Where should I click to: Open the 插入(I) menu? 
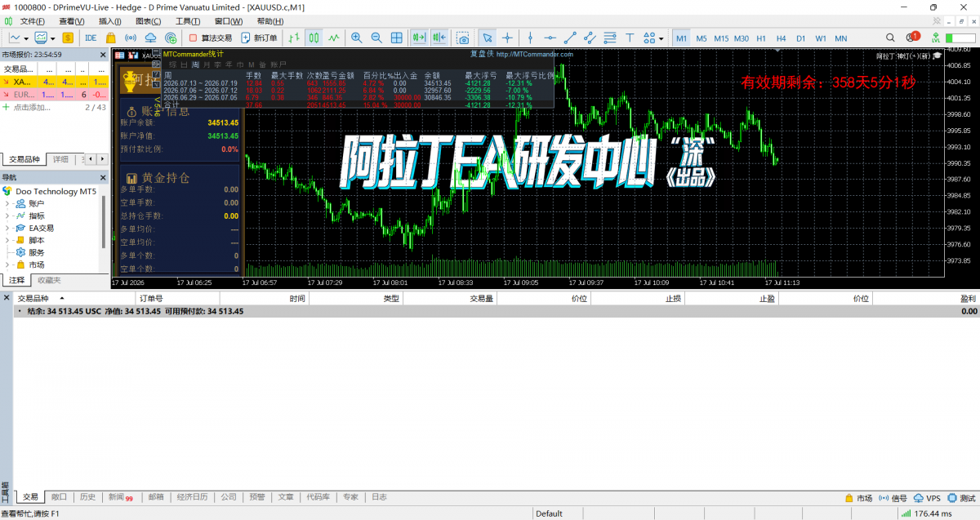click(x=109, y=21)
